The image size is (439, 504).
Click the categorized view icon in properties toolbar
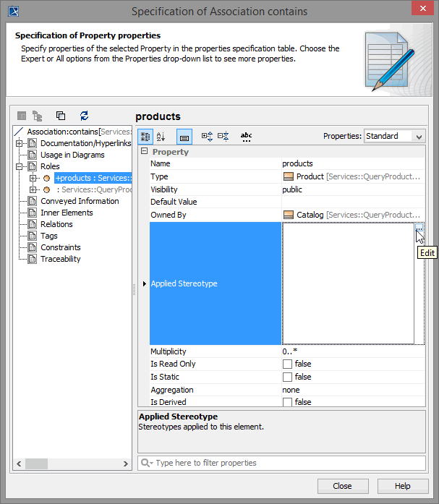pos(145,136)
